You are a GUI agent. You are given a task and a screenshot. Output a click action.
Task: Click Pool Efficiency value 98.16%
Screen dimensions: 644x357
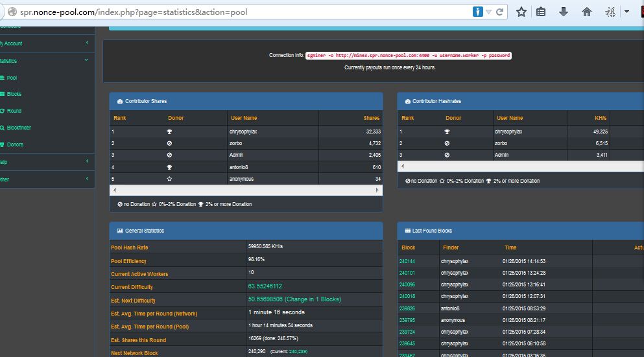[256, 259]
